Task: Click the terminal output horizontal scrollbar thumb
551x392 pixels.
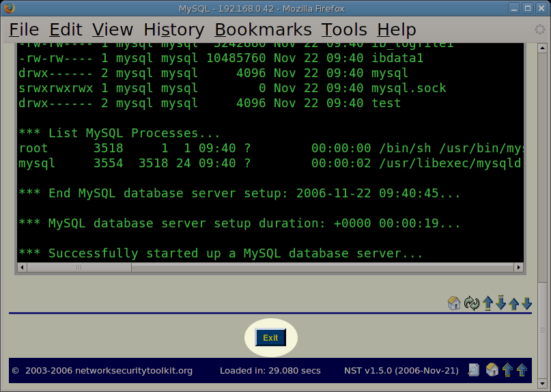Action: pos(79,268)
